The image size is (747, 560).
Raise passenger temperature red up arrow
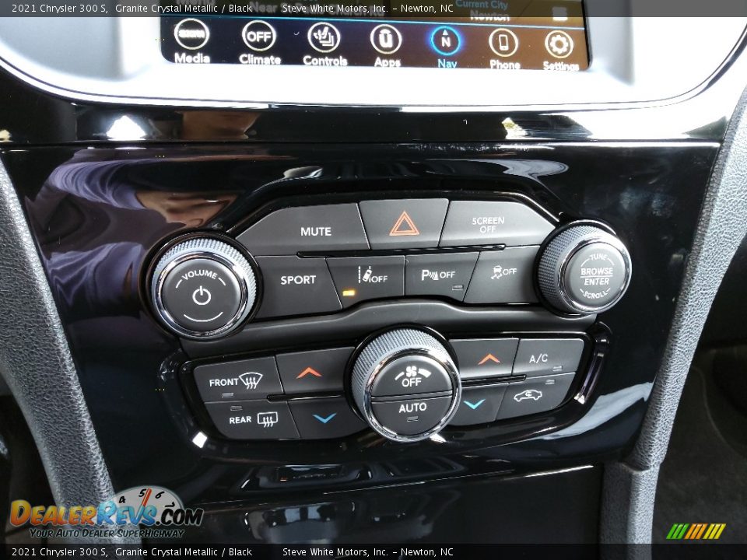[487, 359]
